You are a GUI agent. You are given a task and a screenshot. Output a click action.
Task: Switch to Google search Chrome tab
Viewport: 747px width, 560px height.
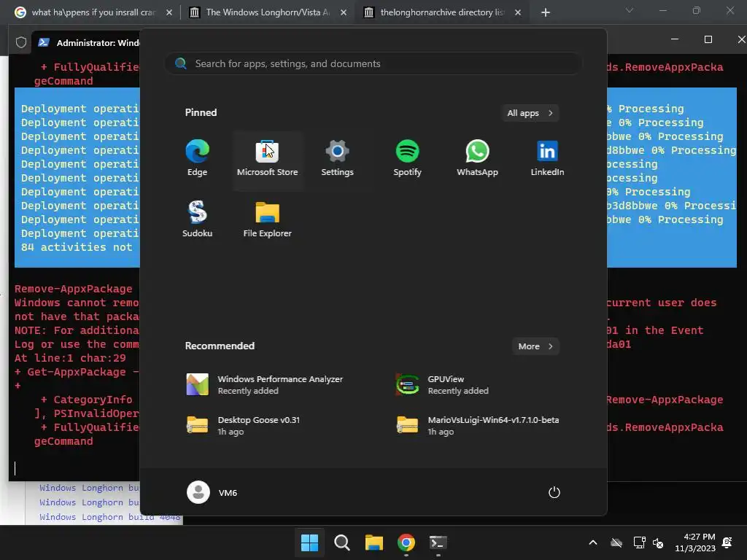point(93,12)
